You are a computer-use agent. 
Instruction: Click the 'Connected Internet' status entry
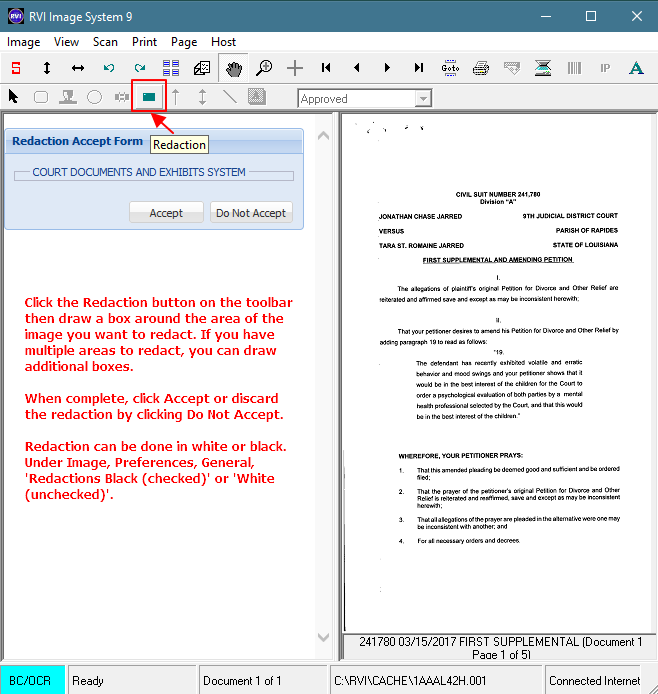tap(594, 681)
